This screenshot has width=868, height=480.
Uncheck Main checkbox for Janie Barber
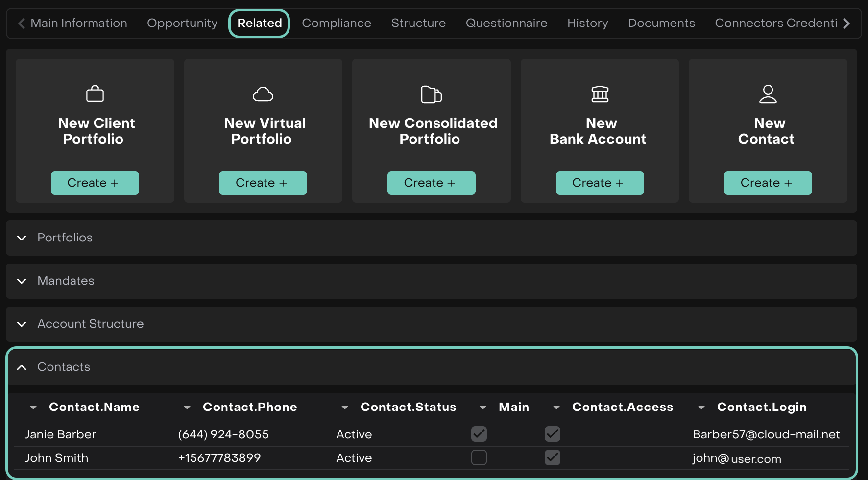tap(479, 434)
